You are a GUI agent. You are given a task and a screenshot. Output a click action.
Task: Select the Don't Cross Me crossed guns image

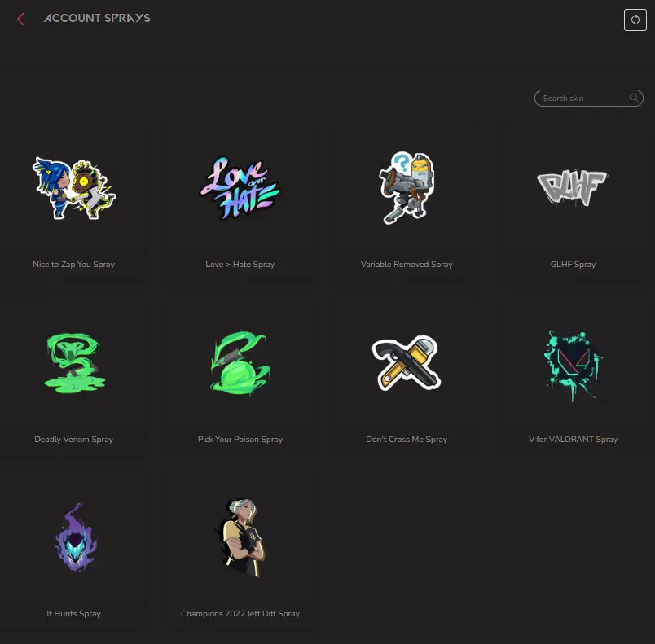pyautogui.click(x=407, y=363)
